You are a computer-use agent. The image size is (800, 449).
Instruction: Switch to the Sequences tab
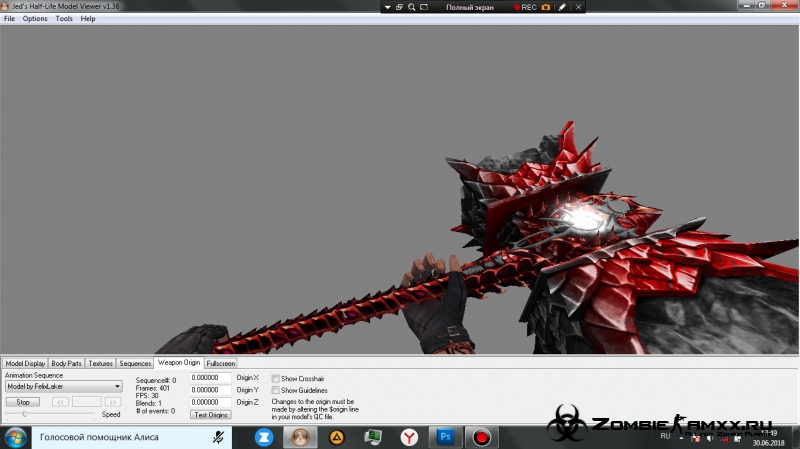click(135, 363)
